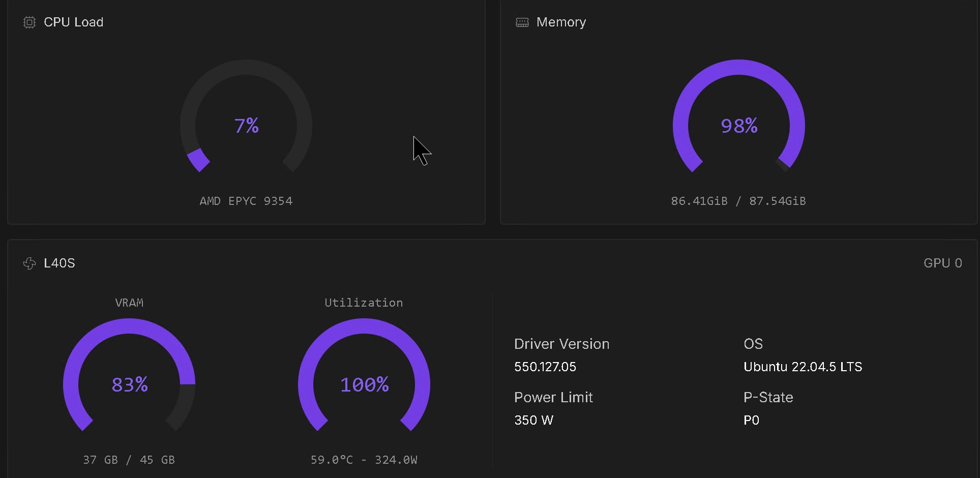Click the Utilization gauge showing 100%
980x478 pixels.
pos(364,385)
